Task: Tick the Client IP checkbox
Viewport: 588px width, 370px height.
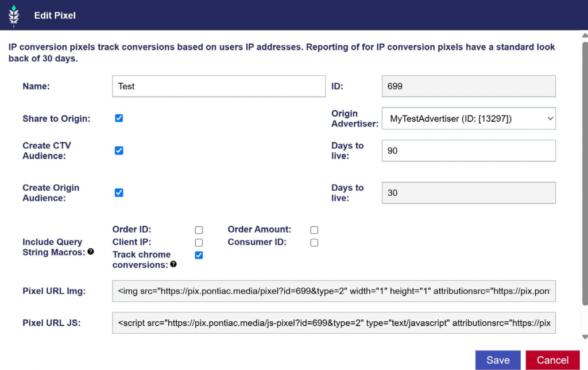Action: [x=199, y=242]
